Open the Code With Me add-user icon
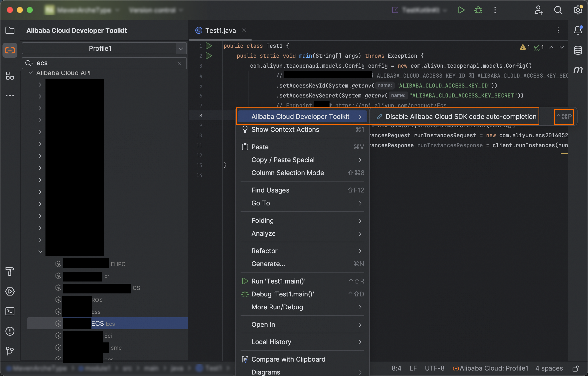Screen dimensions: 588x376 coord(539,10)
